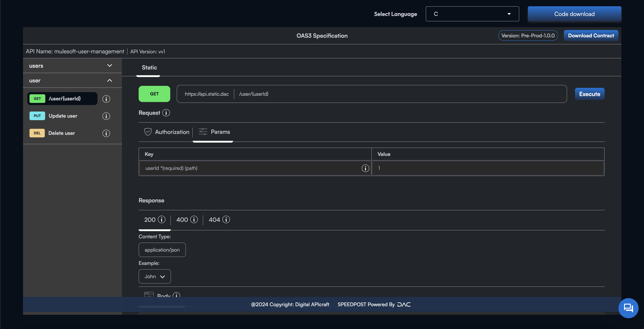Click the Execute button
The height and width of the screenshot is (329, 644).
pyautogui.click(x=590, y=94)
